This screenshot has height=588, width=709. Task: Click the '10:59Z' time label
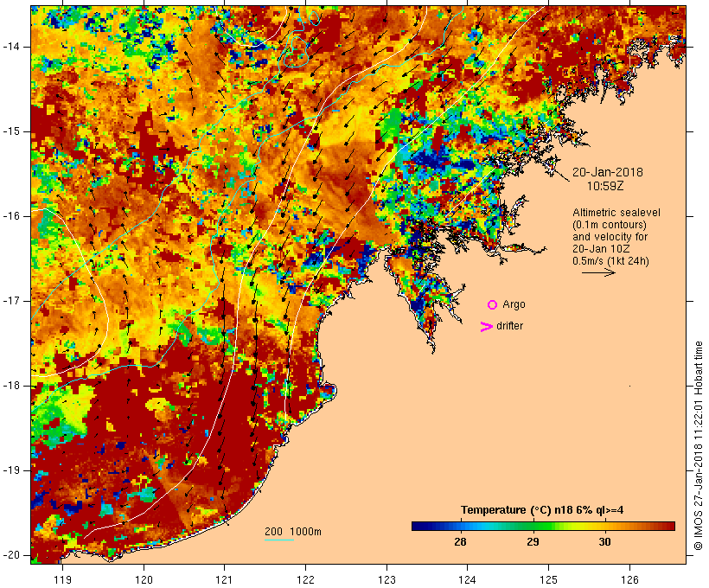(x=605, y=186)
